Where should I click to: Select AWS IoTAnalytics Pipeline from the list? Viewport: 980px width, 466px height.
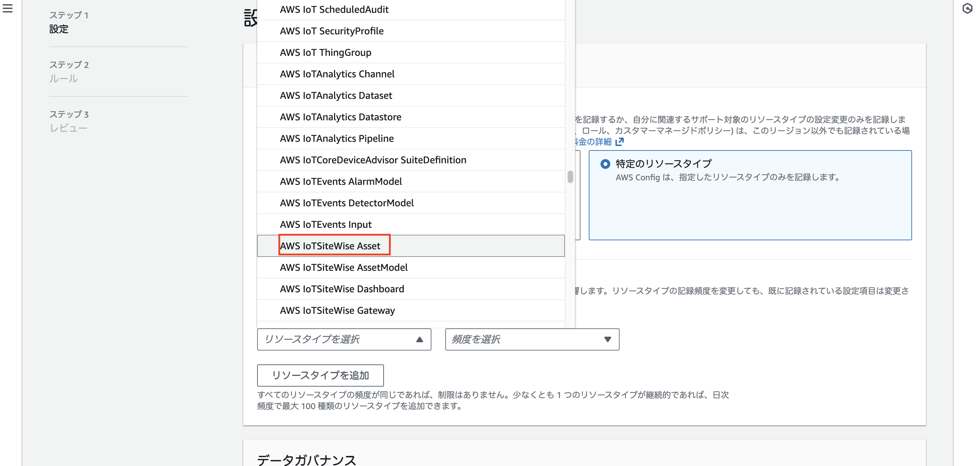pyautogui.click(x=336, y=138)
